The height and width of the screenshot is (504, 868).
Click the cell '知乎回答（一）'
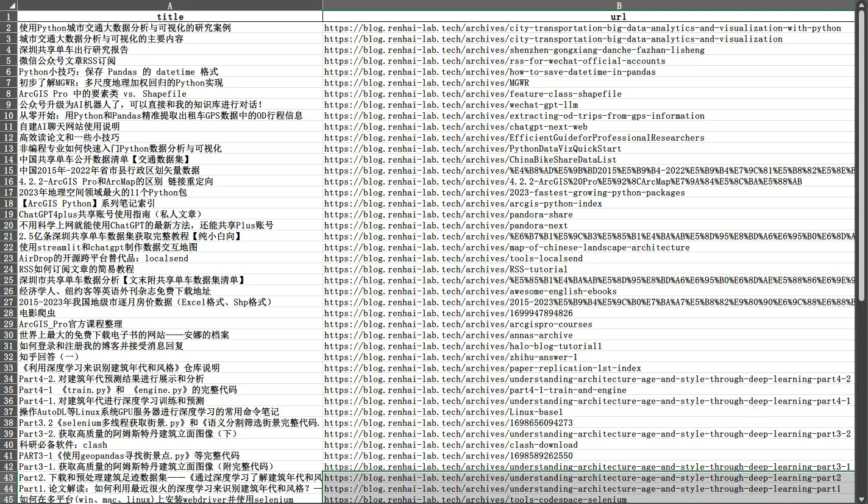click(170, 357)
